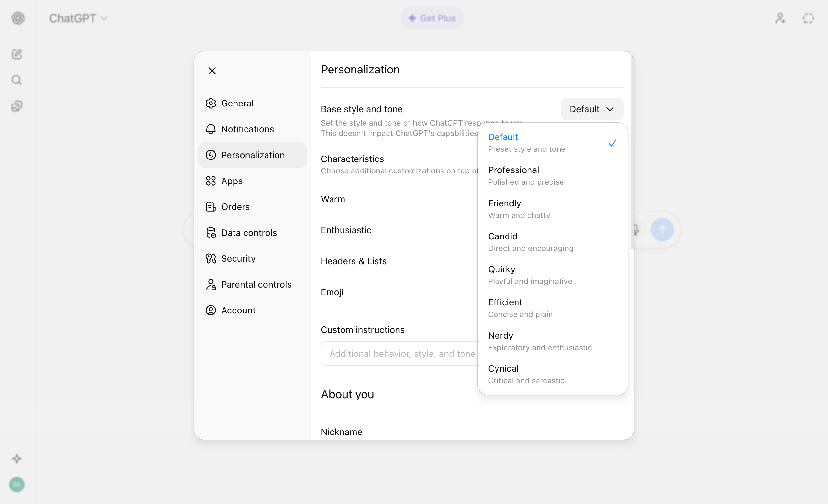This screenshot has height=504, width=828.
Task: Choose the Efficient concise style option
Action: [x=552, y=308]
